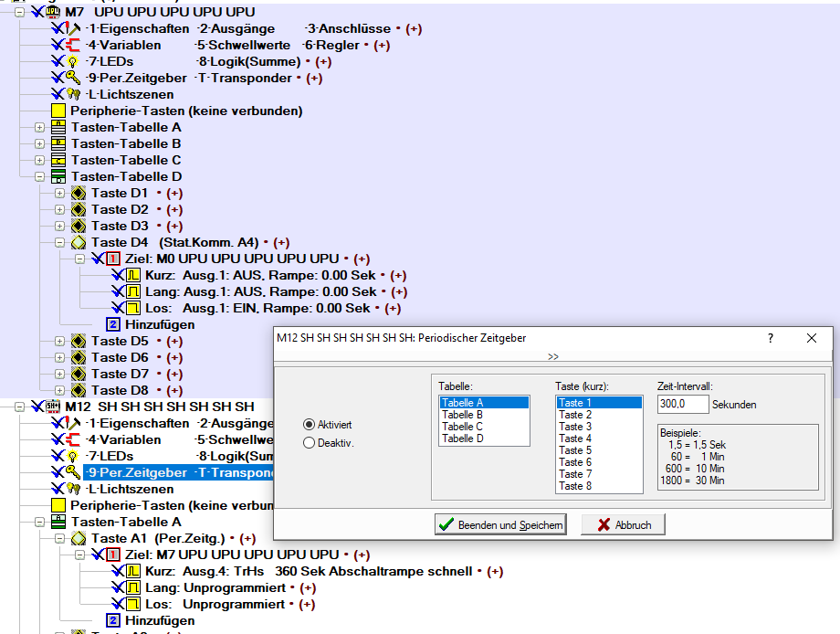Click Beenden und Speichern button

pyautogui.click(x=500, y=525)
